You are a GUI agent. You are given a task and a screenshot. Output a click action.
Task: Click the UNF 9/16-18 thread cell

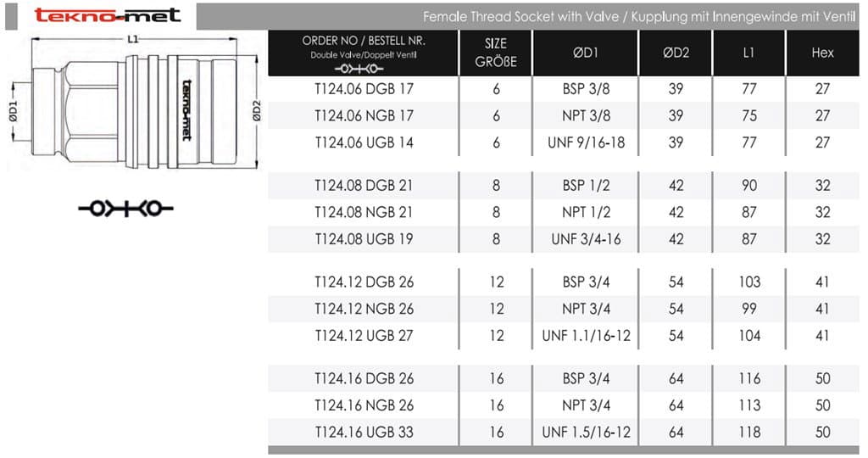coord(586,142)
